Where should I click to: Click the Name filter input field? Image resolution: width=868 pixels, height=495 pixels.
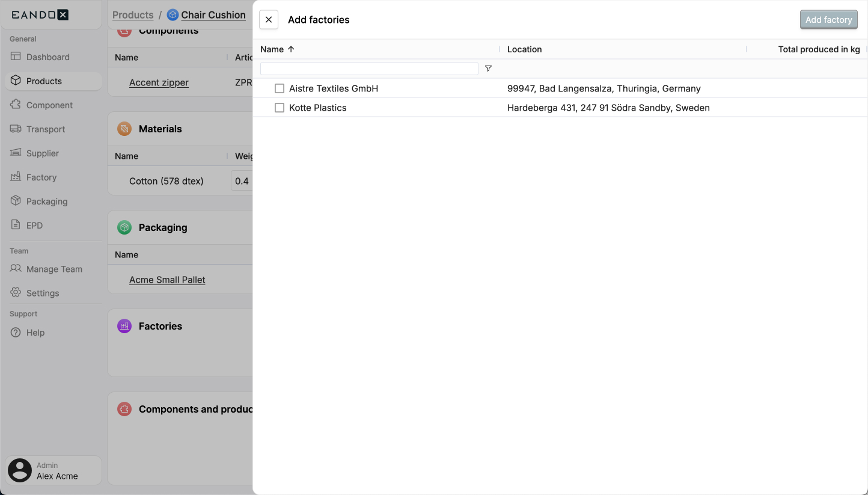[x=369, y=69]
